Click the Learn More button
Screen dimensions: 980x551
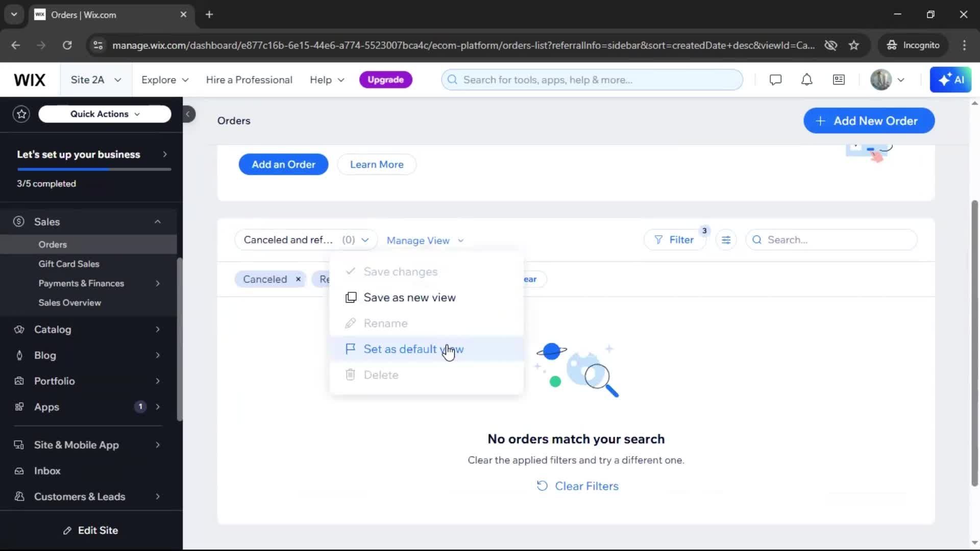(x=377, y=164)
